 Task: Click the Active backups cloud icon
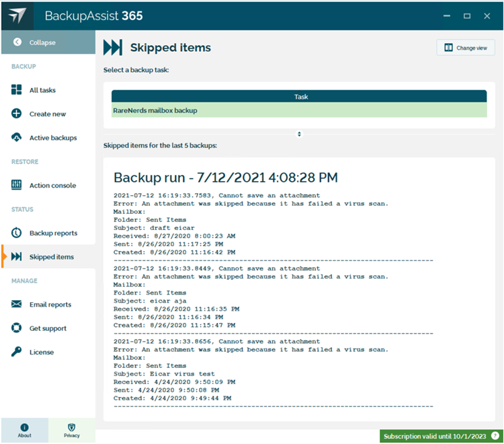16,137
